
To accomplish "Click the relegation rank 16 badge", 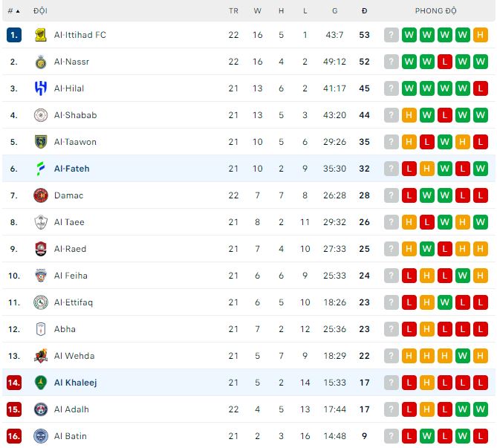I will 14,436.
